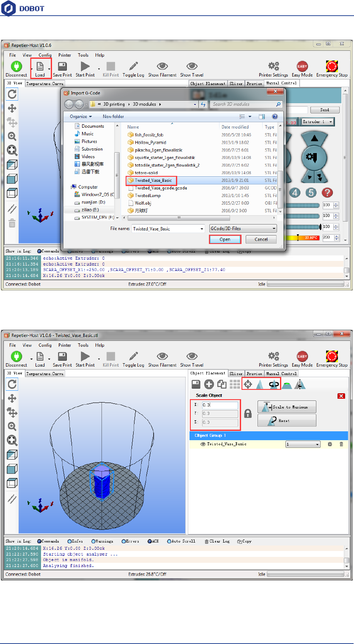Click Easy Mode in the Twisted_Vase_Basic.stl window
The width and height of the screenshot is (354, 644).
click(302, 359)
